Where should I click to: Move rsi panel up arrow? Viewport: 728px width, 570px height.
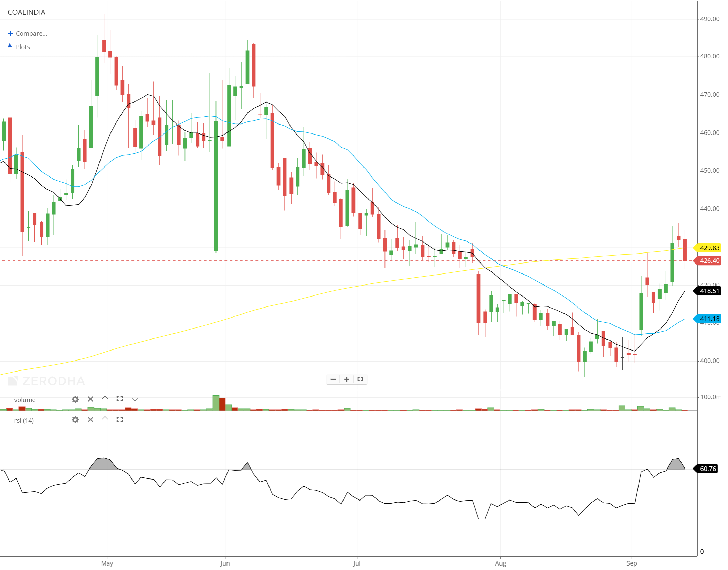105,419
